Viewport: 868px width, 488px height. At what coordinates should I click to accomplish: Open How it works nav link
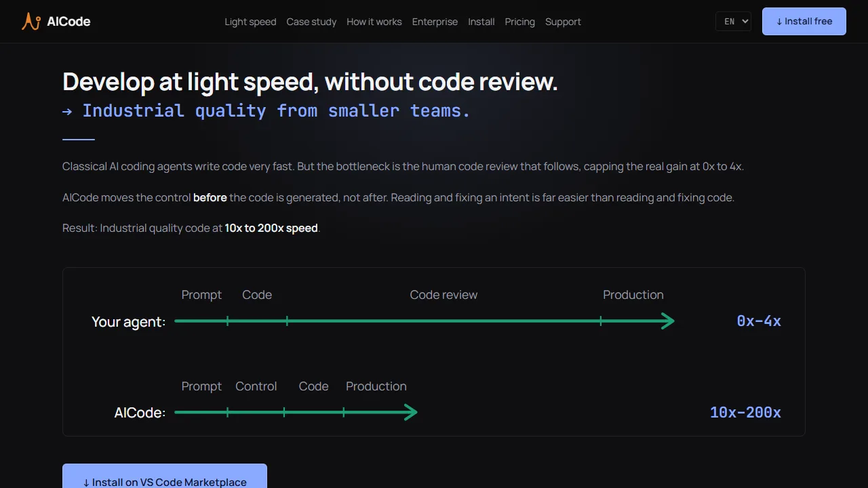374,22
